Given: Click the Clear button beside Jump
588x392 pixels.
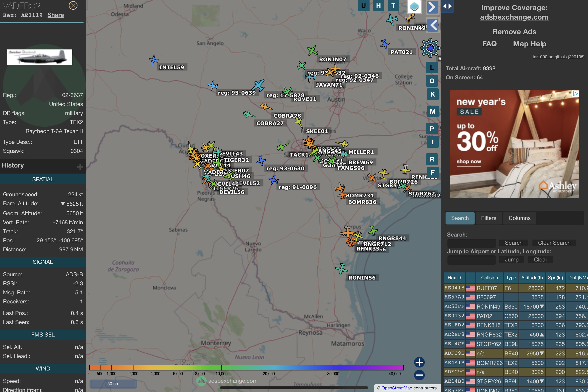Looking at the screenshot, I should (540, 260).
